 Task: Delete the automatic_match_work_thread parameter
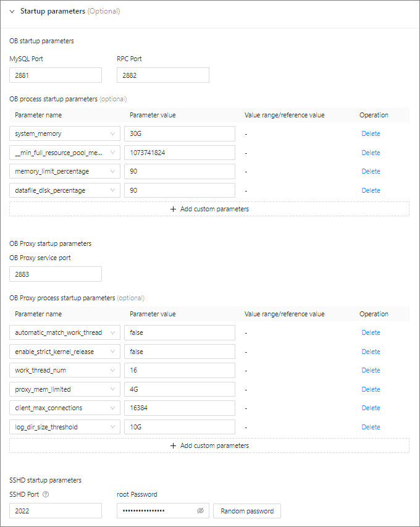pos(371,332)
